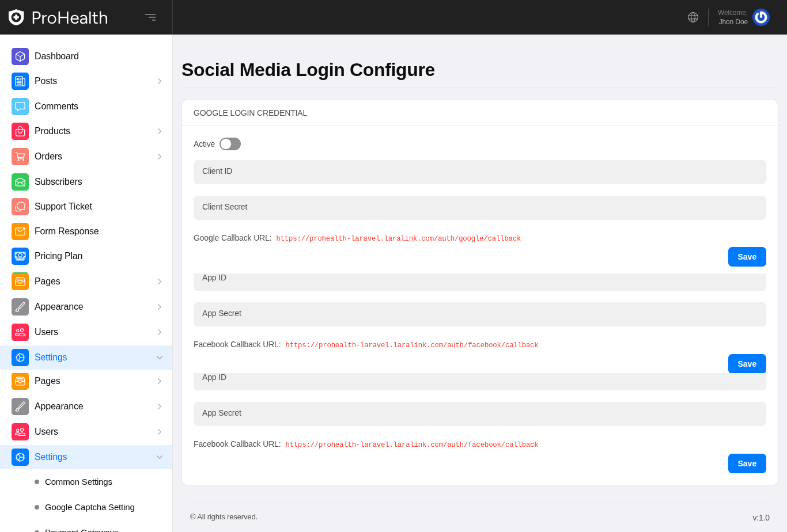Collapse the sidebar with the hamburger icon
This screenshot has height=532, width=787.
[150, 17]
